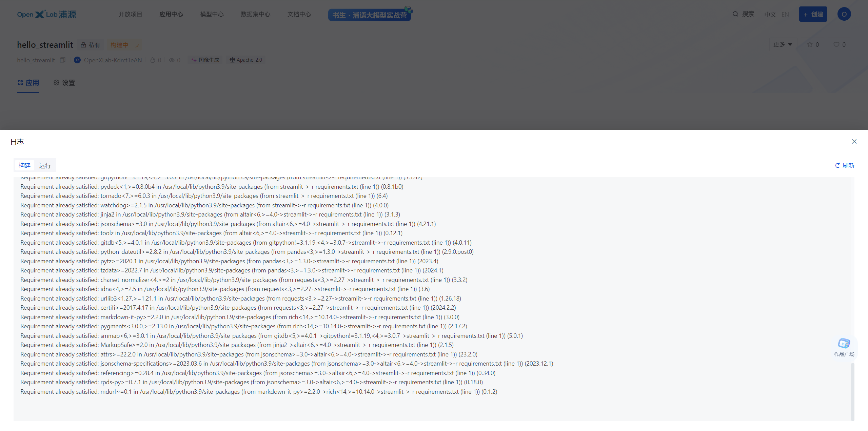Click the flame views counter icon

coord(153,60)
